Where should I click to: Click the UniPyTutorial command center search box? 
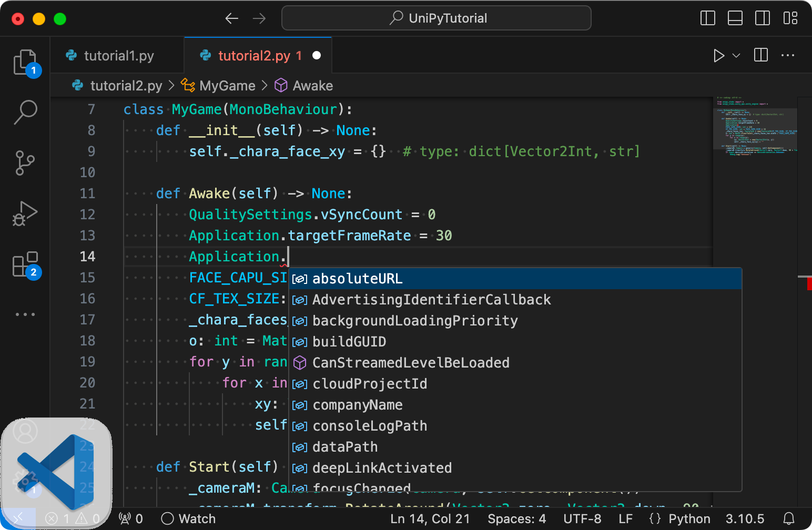tap(437, 18)
